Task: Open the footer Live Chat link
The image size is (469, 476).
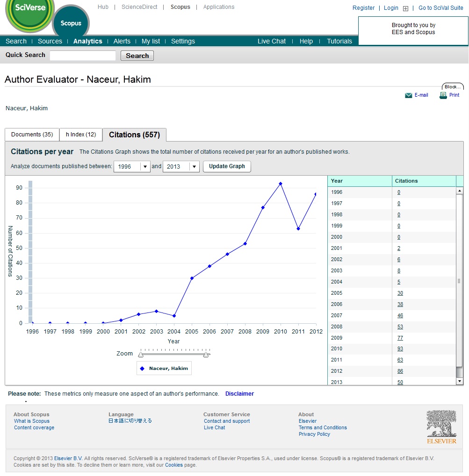Action: tap(214, 427)
